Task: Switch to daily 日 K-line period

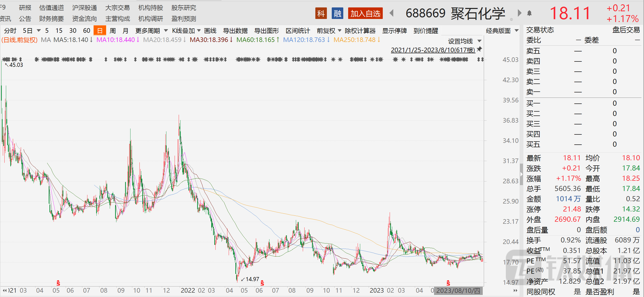Action: pos(100,31)
